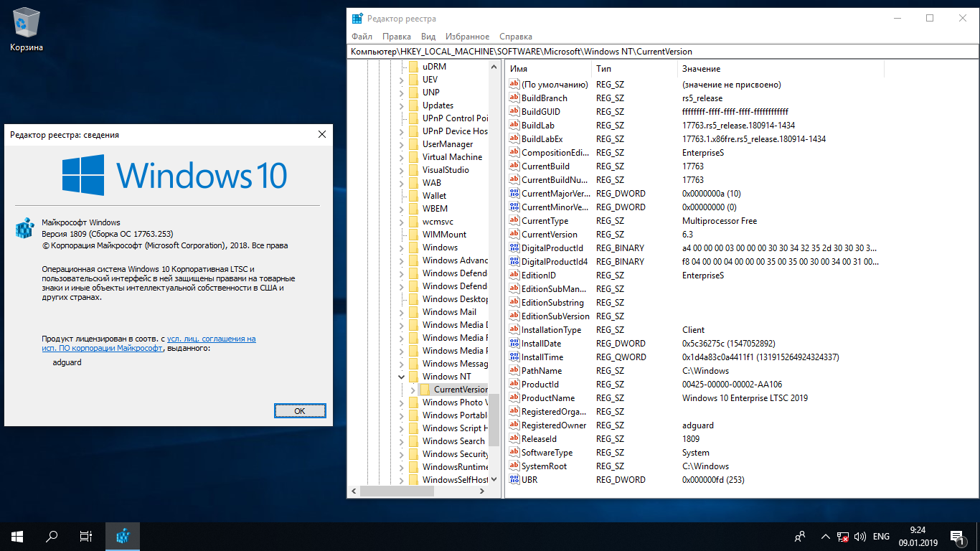Select the WindowsSelfHost tree item
This screenshot has height=551, width=980.
tap(455, 480)
